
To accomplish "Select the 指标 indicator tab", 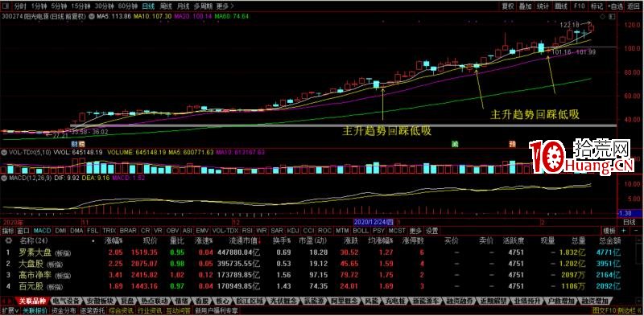I will click(8, 231).
